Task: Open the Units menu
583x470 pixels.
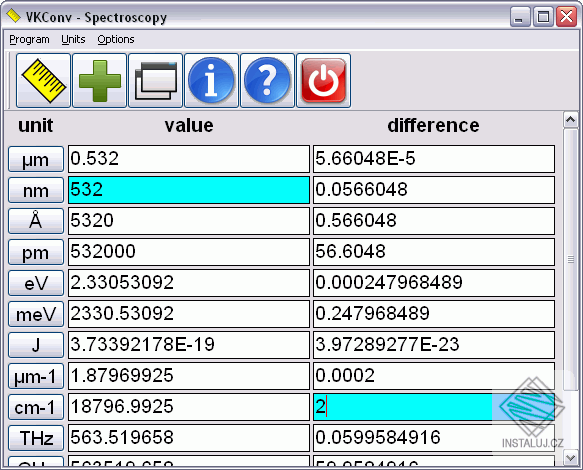Action: pyautogui.click(x=73, y=39)
